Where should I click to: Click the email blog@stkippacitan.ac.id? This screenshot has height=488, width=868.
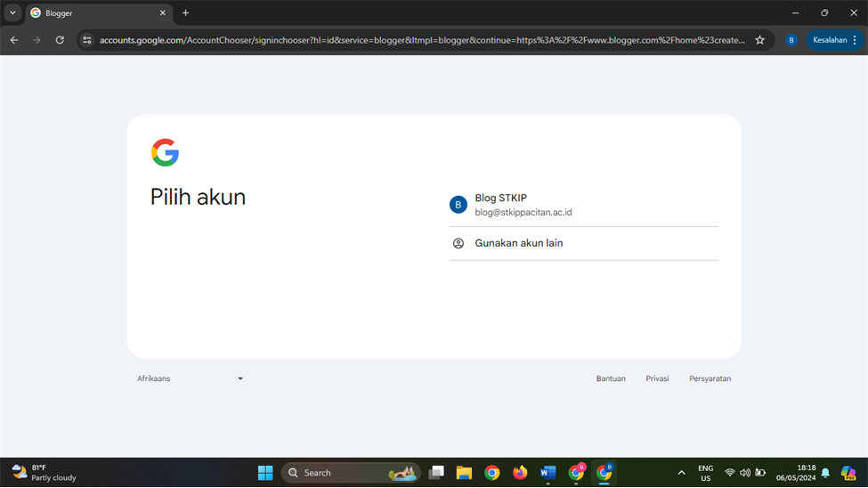coord(523,212)
